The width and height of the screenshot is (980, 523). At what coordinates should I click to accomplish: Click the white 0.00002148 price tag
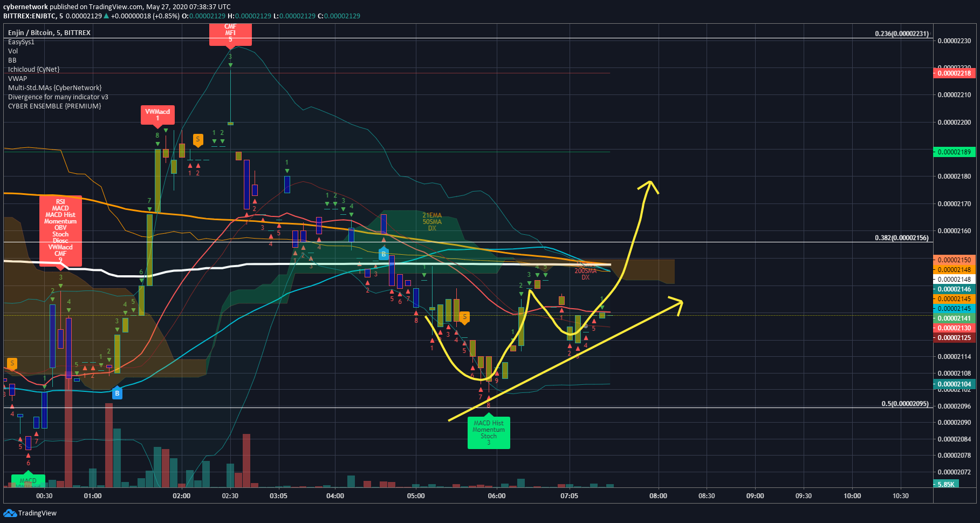tap(954, 280)
